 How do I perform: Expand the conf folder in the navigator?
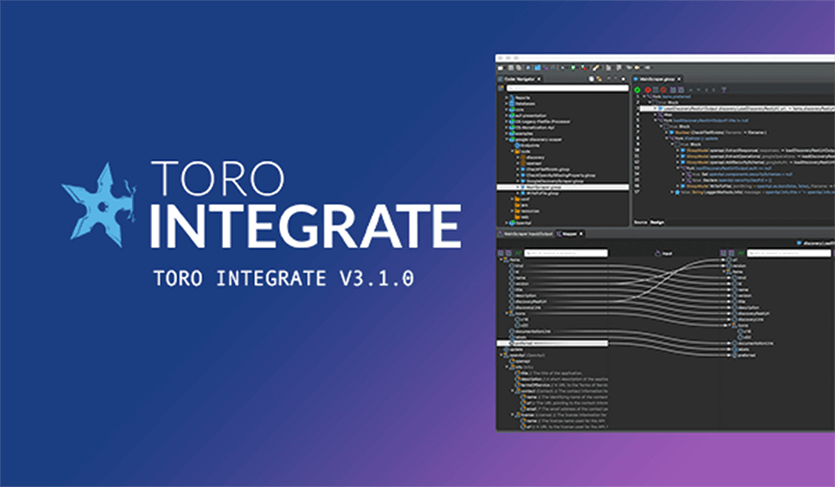pos(512,199)
